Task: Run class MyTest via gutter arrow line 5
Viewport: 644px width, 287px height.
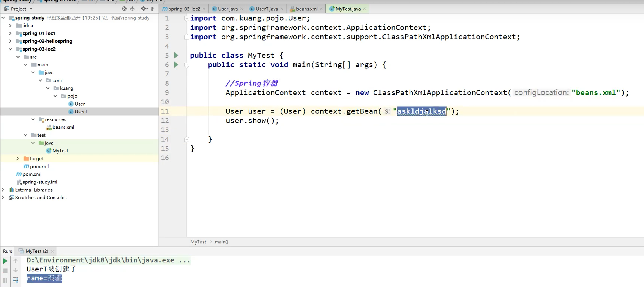Action: pos(176,55)
